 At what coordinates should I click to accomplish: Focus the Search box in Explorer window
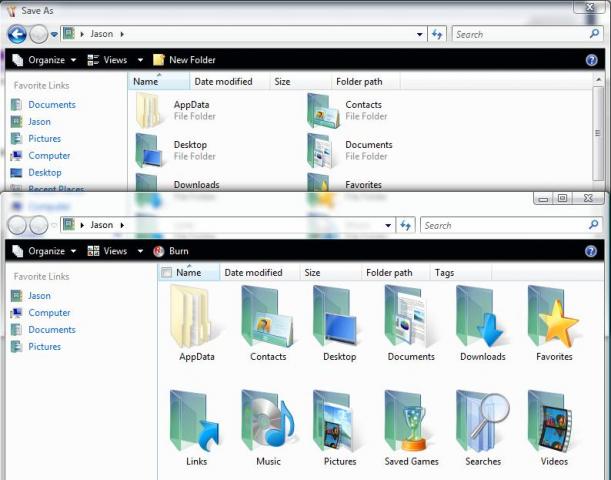point(504,225)
